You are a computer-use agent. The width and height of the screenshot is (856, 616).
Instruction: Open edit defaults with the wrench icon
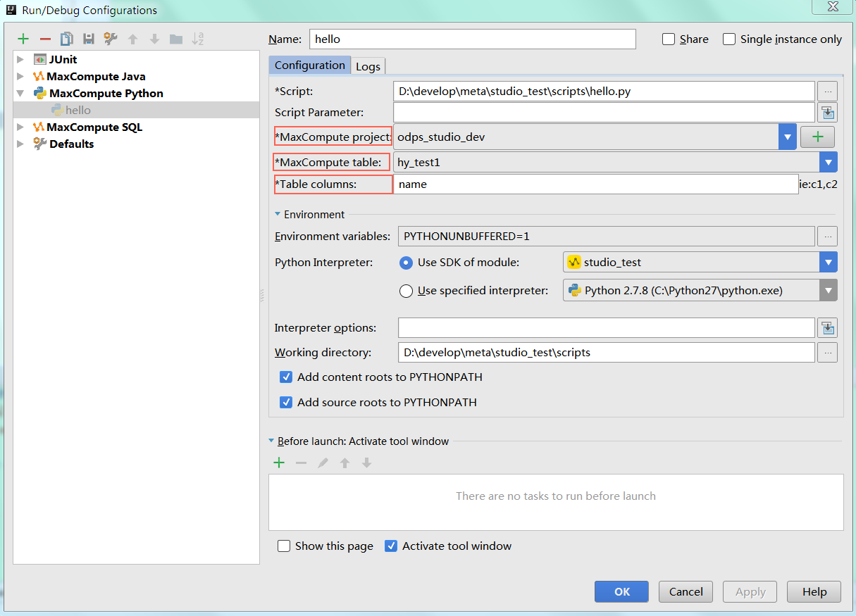[x=110, y=39]
